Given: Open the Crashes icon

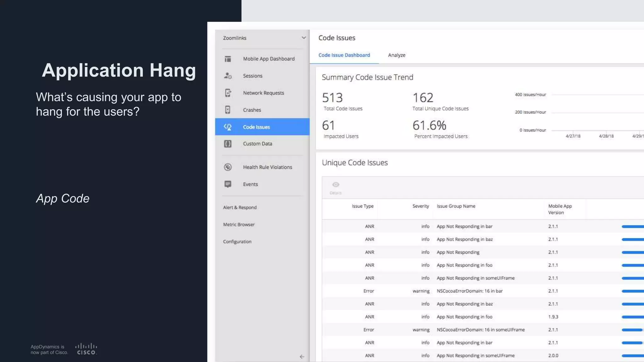Looking at the screenshot, I should coord(228,110).
